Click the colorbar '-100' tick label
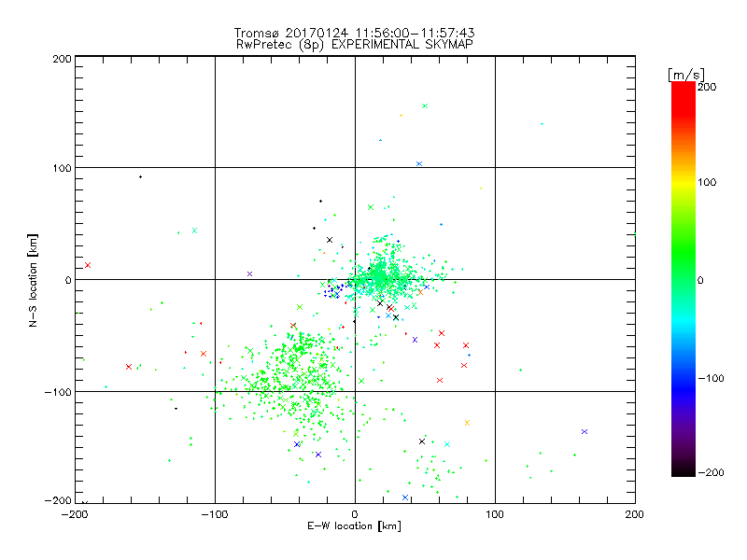The height and width of the screenshot is (560, 747). point(711,379)
